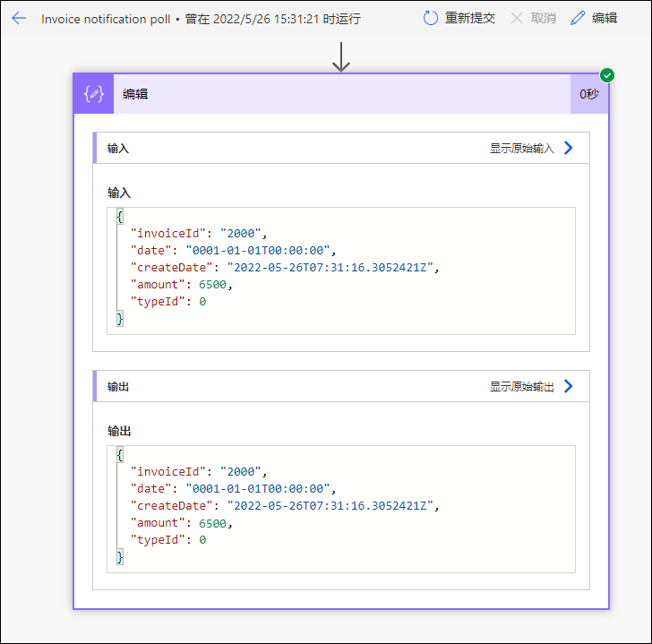Expand raw outputs chevron arrow

pyautogui.click(x=569, y=386)
